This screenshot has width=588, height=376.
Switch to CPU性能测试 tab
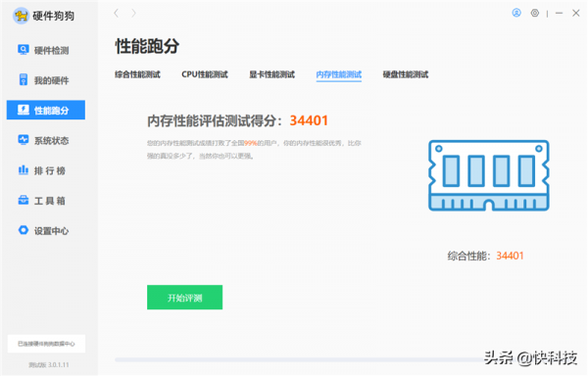pos(205,74)
